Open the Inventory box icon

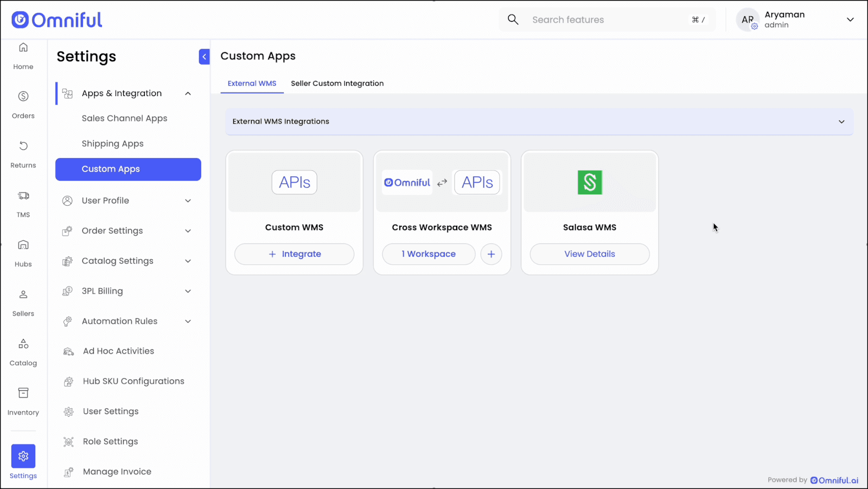(23, 393)
